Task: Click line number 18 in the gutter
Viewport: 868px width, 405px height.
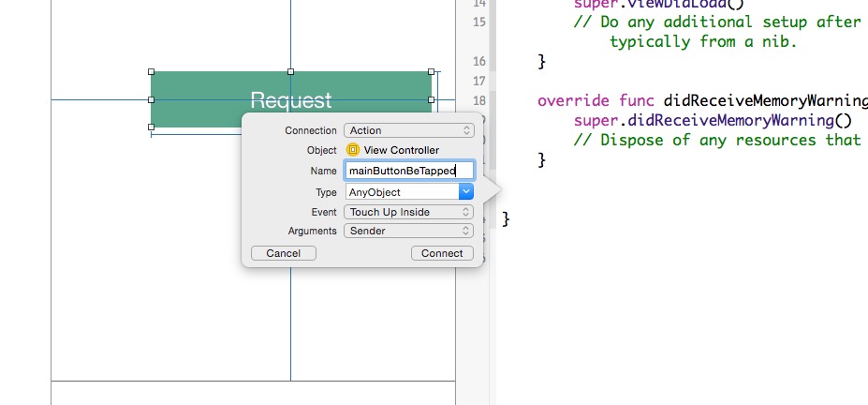Action: 479,101
